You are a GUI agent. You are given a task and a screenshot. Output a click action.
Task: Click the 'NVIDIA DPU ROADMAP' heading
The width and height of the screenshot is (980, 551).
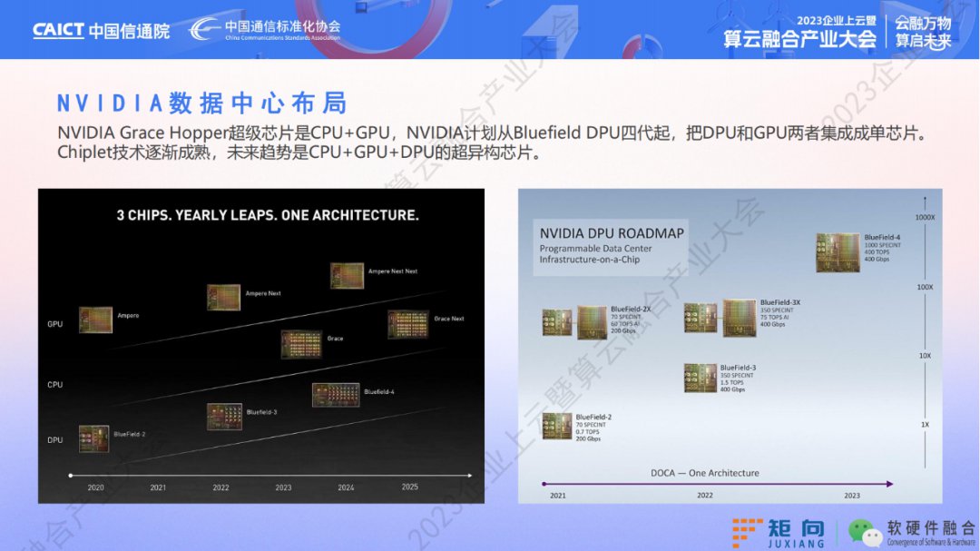point(612,233)
